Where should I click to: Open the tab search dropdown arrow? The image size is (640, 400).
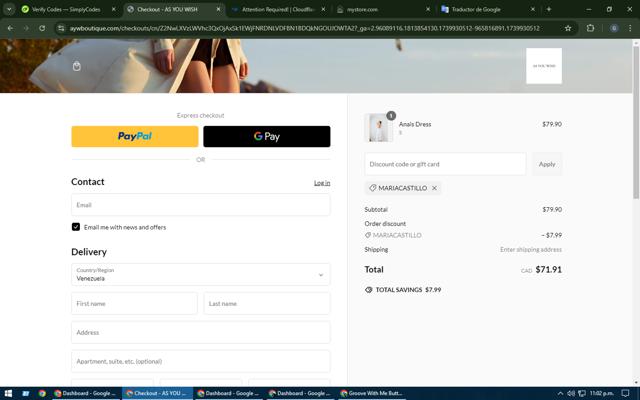[9, 9]
